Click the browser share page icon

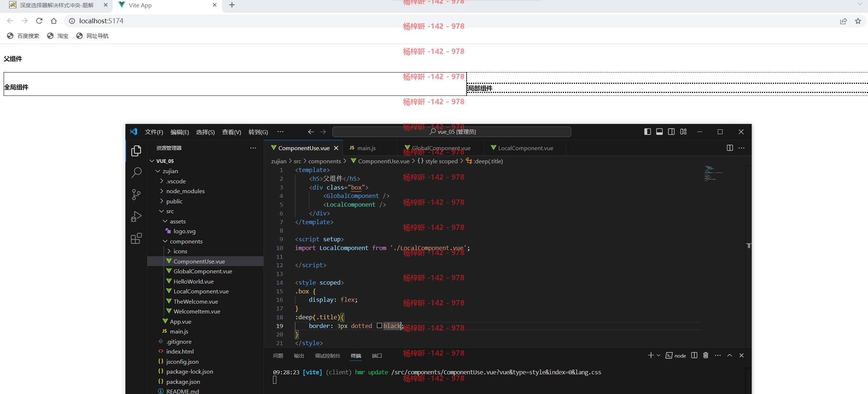click(x=844, y=21)
